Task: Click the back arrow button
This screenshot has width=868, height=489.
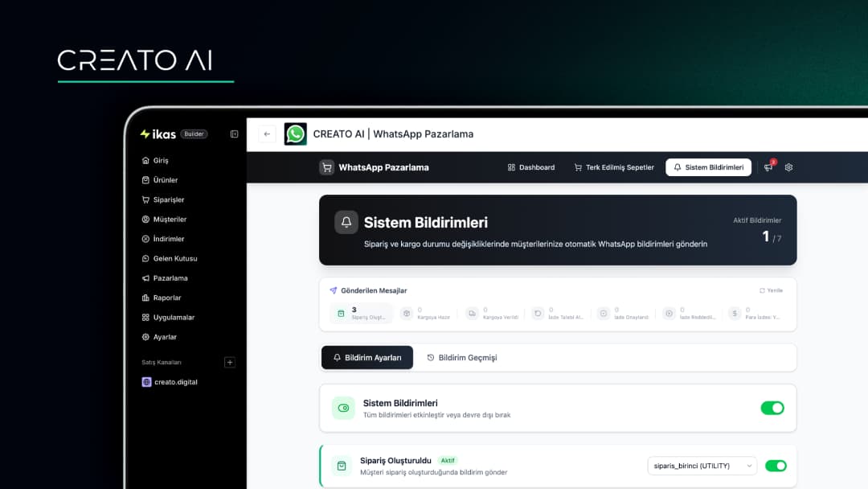Action: pos(267,134)
